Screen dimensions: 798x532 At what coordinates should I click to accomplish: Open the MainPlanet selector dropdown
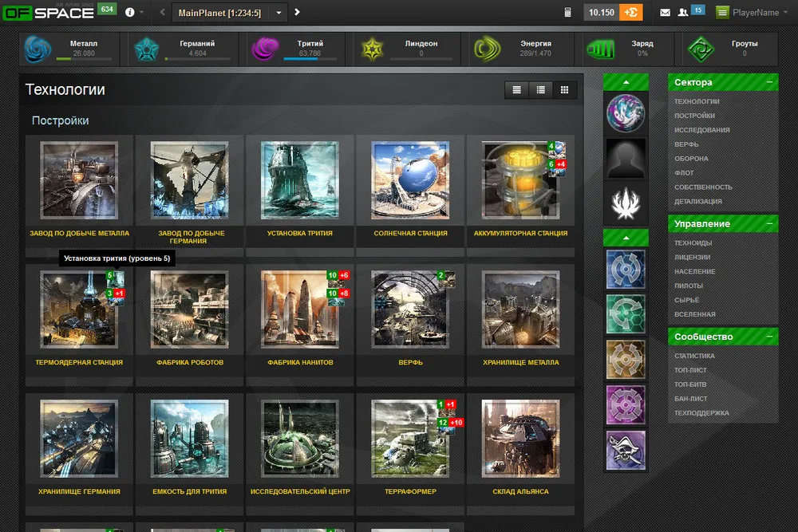278,13
